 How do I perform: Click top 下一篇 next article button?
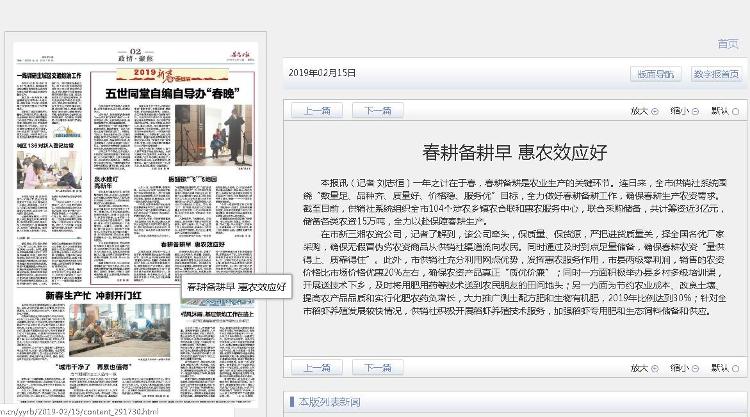[x=377, y=111]
